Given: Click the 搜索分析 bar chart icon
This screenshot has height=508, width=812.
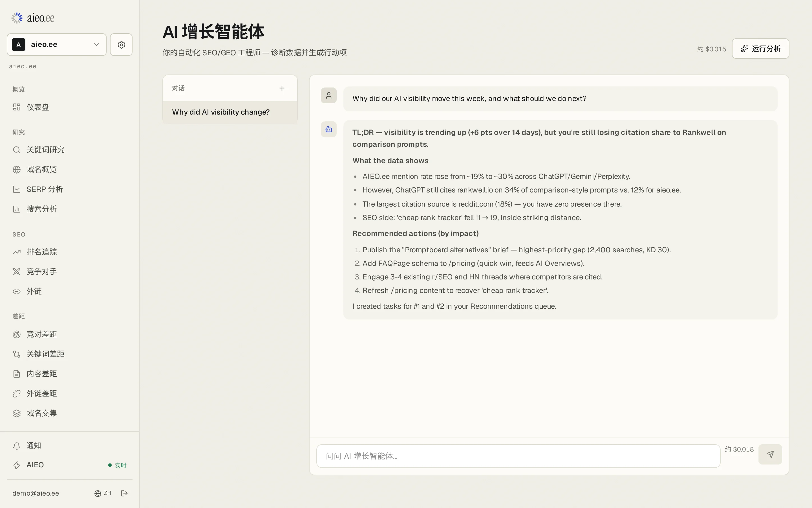Looking at the screenshot, I should click(x=16, y=209).
